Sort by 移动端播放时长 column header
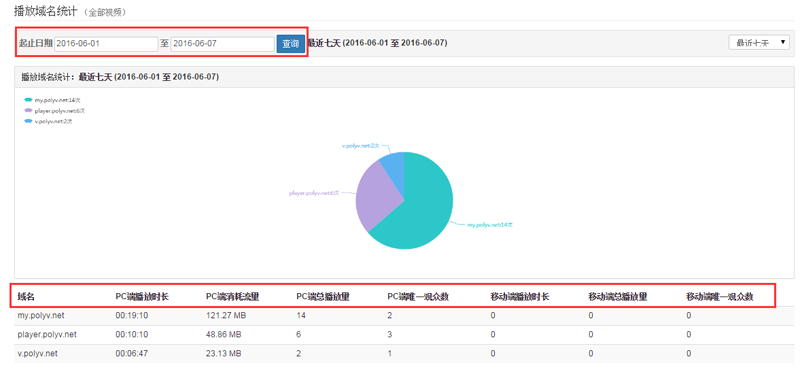Image resolution: width=800 pixels, height=374 pixels. click(x=520, y=296)
